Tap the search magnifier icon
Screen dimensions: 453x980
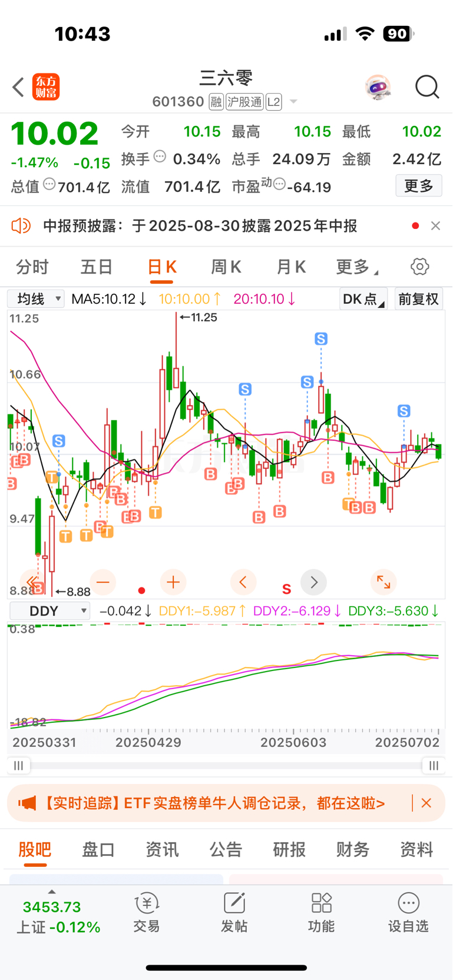[427, 87]
